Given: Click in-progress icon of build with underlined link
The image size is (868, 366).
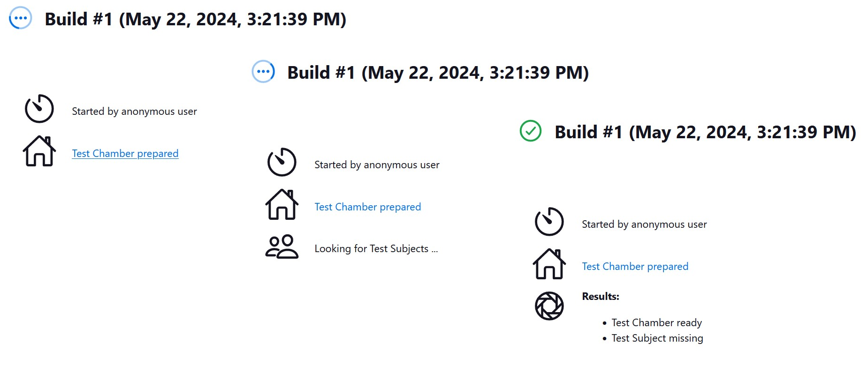Looking at the screenshot, I should 21,18.
